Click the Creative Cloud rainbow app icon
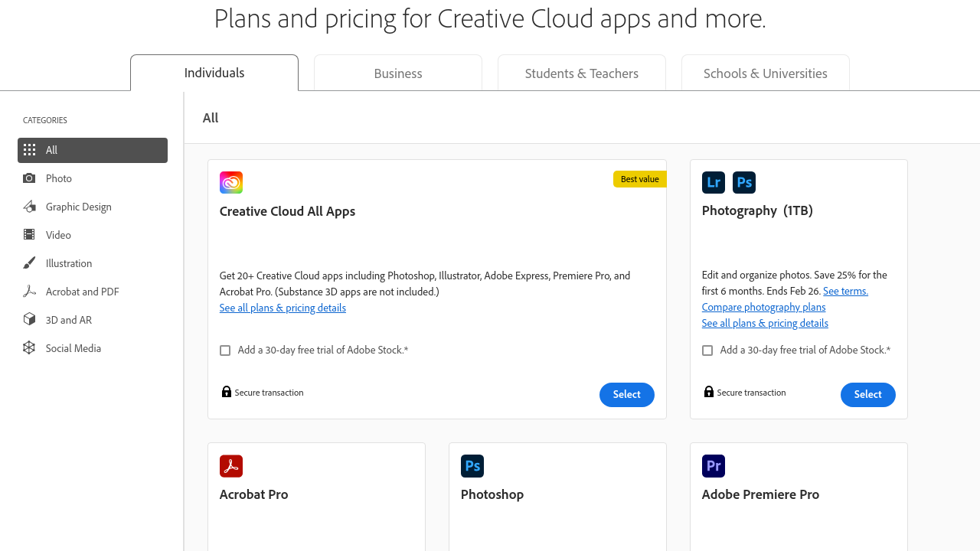The height and width of the screenshot is (551, 980). [x=231, y=183]
